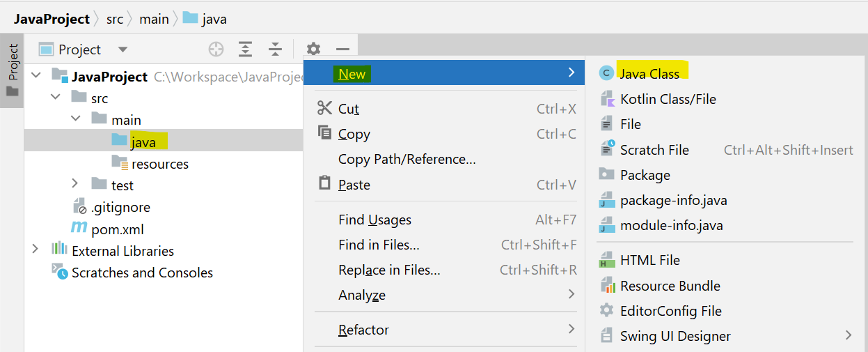
Task: Click the EditorConfig File gear icon
Action: pos(607,311)
